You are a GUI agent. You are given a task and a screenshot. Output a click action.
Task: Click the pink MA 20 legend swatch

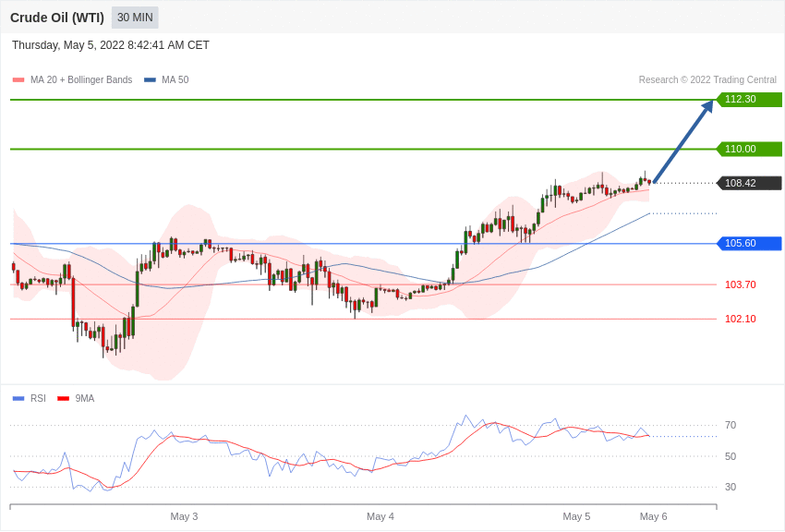pyautogui.click(x=18, y=80)
